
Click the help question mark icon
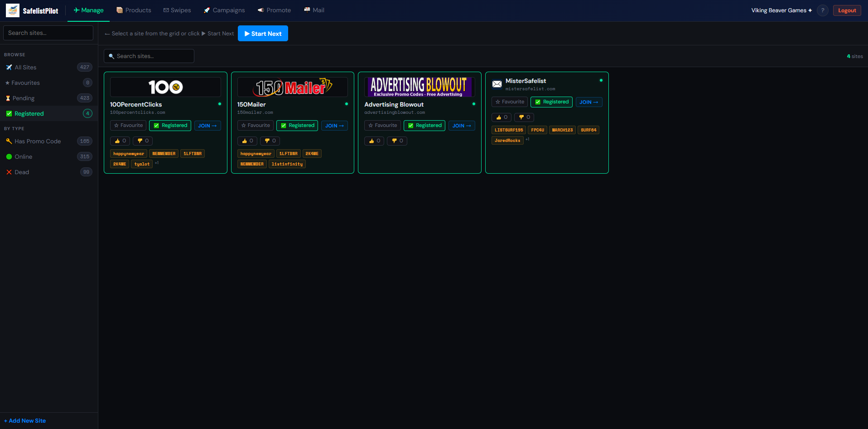click(823, 10)
